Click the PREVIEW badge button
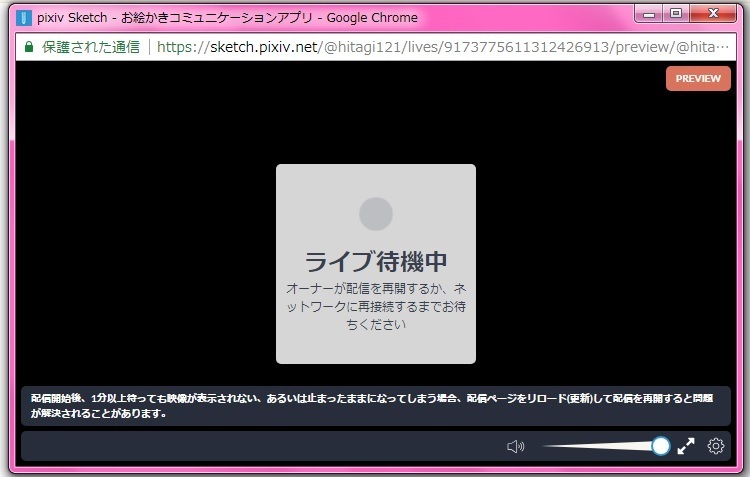 pos(698,78)
